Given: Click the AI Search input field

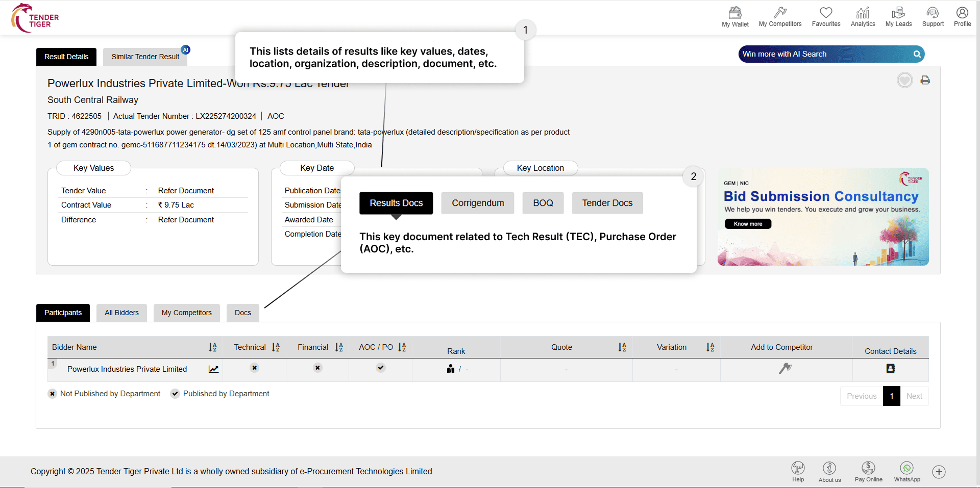Looking at the screenshot, I should pos(824,54).
